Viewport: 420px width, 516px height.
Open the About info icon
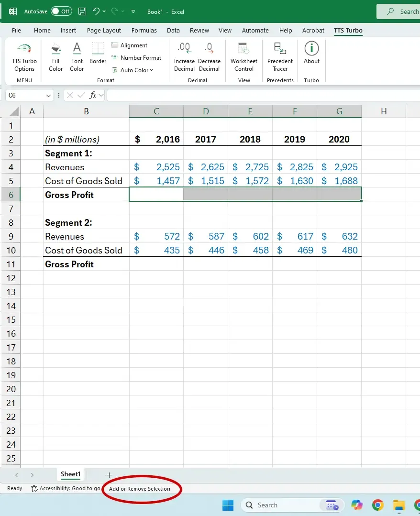tap(311, 53)
